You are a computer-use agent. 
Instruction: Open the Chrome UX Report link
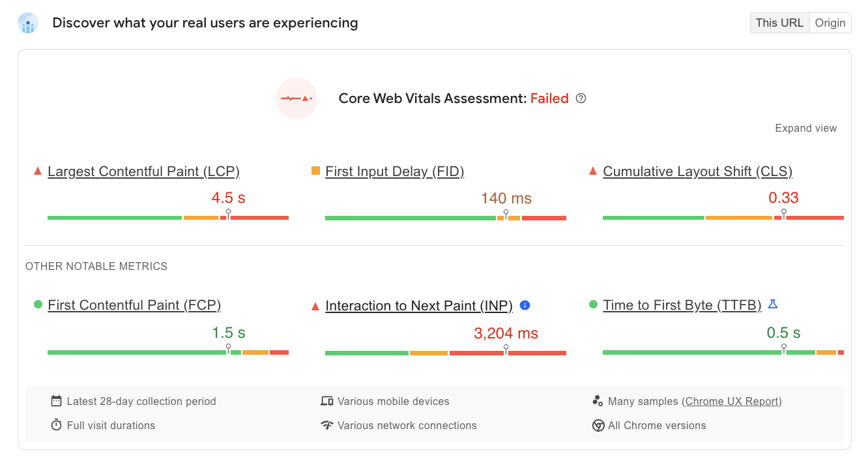point(732,401)
